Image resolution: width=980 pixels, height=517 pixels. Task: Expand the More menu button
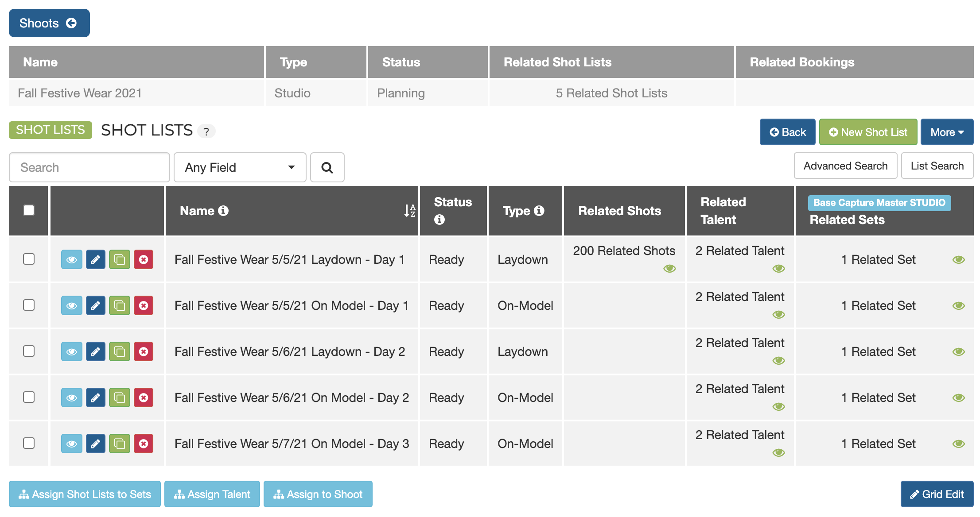pyautogui.click(x=946, y=132)
